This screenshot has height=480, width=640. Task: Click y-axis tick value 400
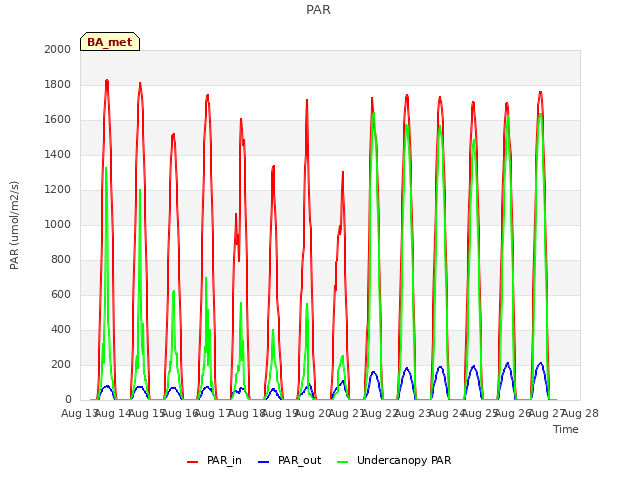61,329
